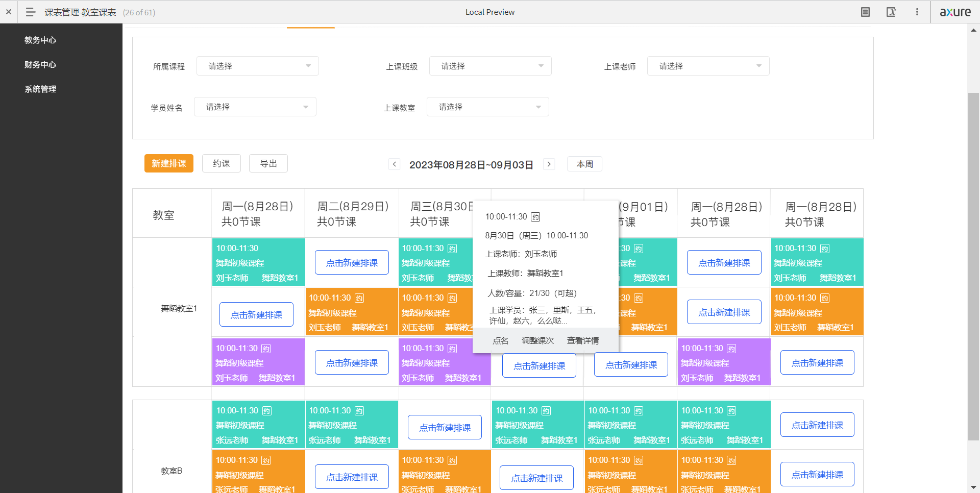Click the 约课 button
Viewport: 980px width, 493px height.
[222, 163]
